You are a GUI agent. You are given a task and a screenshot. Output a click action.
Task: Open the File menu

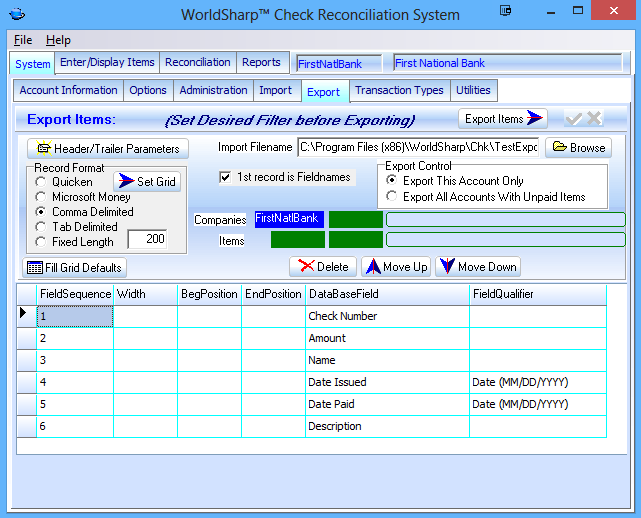coord(23,40)
